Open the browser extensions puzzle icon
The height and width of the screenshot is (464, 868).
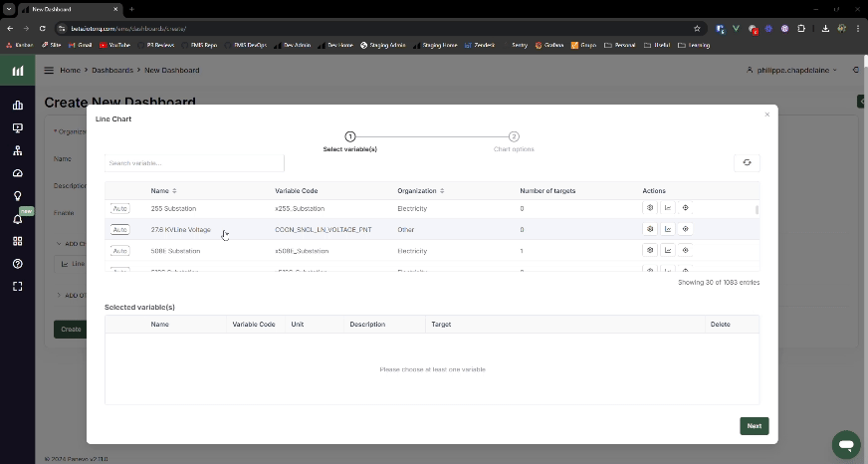tap(801, 29)
